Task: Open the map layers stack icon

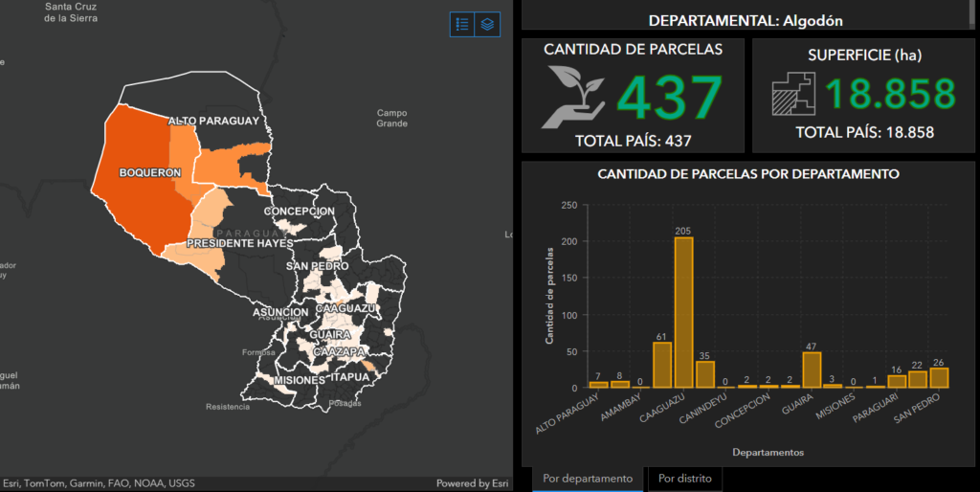Action: [488, 24]
